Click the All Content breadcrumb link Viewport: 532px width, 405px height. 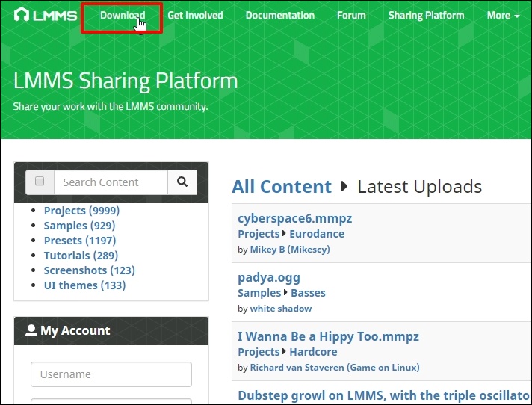(282, 186)
